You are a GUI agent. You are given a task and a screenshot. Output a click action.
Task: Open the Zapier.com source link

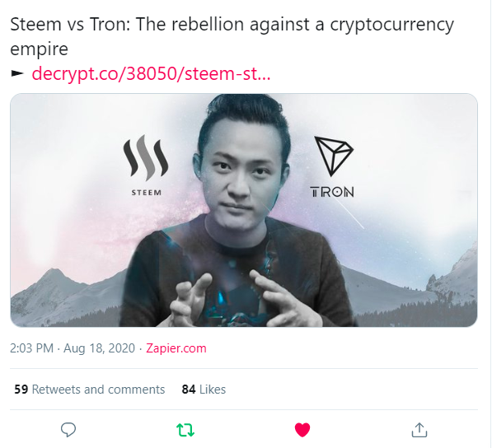point(176,348)
